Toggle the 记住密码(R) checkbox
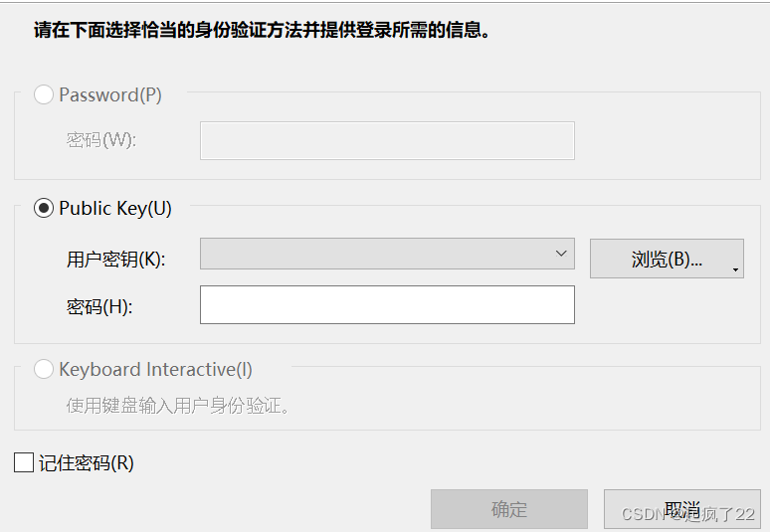 (x=24, y=462)
